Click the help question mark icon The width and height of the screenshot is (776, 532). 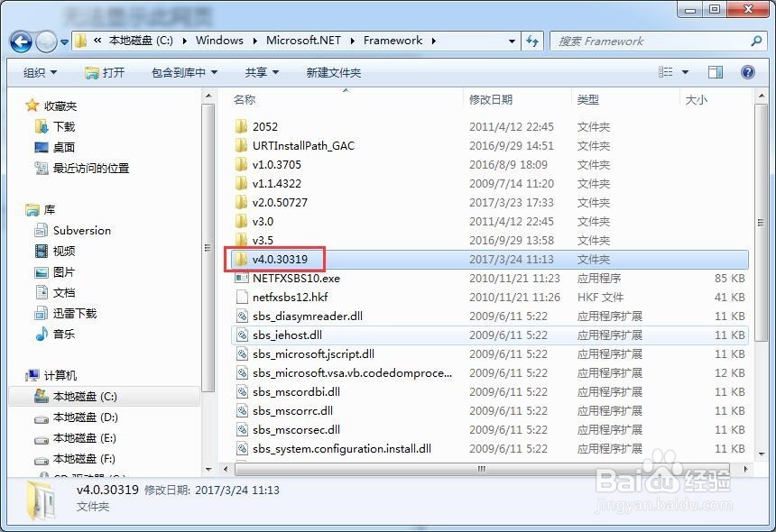coord(748,72)
